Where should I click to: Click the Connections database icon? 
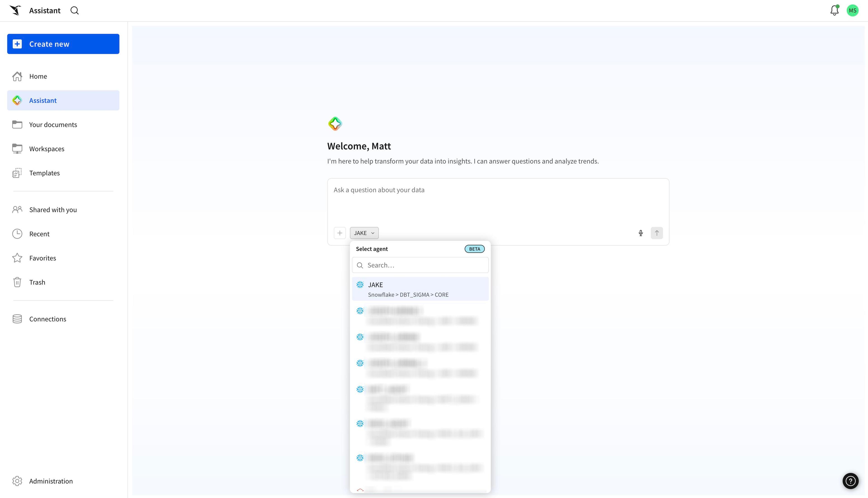point(17,319)
